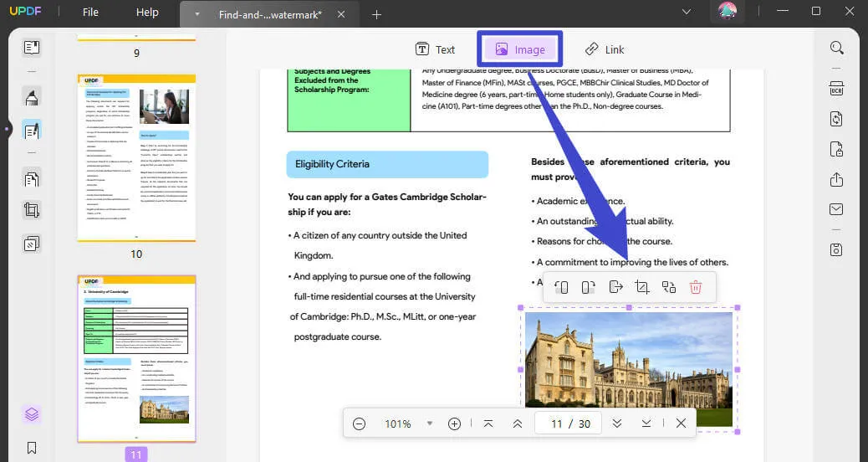Send the file by email icon
Viewport: 868px width, 462px height.
point(836,209)
